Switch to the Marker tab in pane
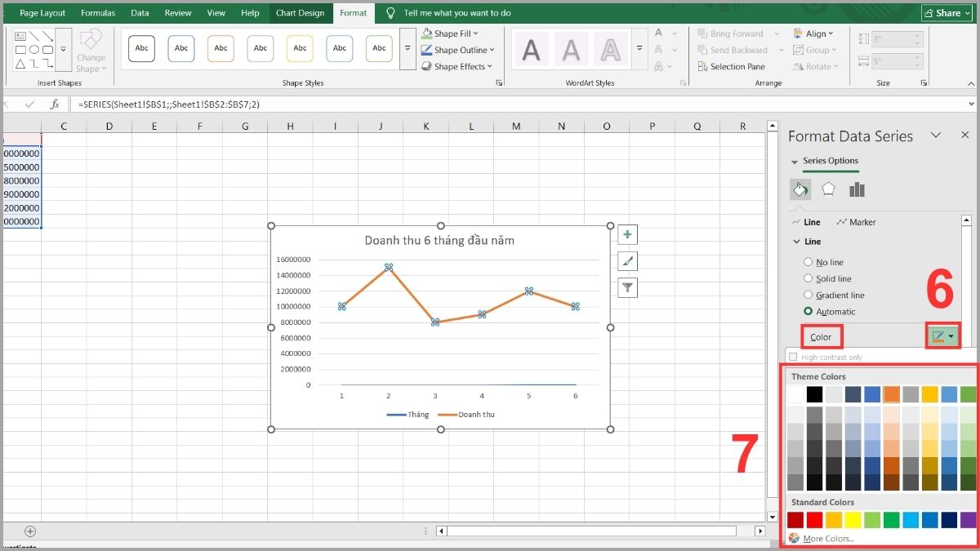This screenshot has width=980, height=551. 856,222
